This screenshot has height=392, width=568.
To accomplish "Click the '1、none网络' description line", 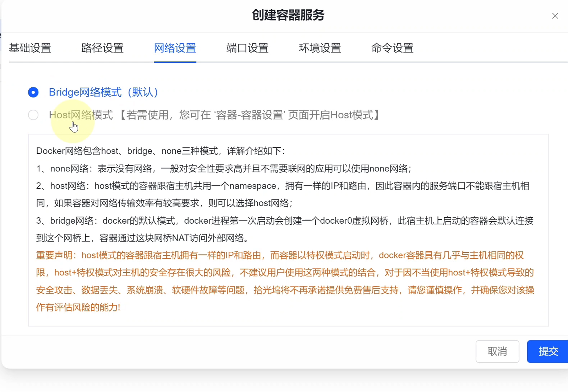I will pyautogui.click(x=224, y=168).
